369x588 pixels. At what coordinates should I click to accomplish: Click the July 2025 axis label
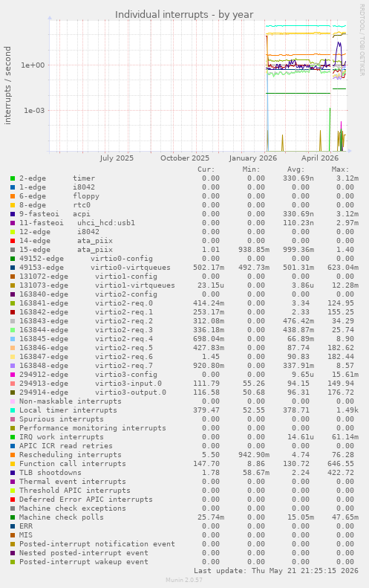click(117, 158)
